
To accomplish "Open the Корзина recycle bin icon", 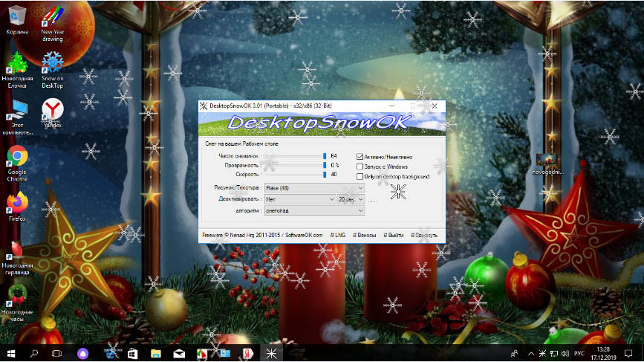I will [17, 19].
